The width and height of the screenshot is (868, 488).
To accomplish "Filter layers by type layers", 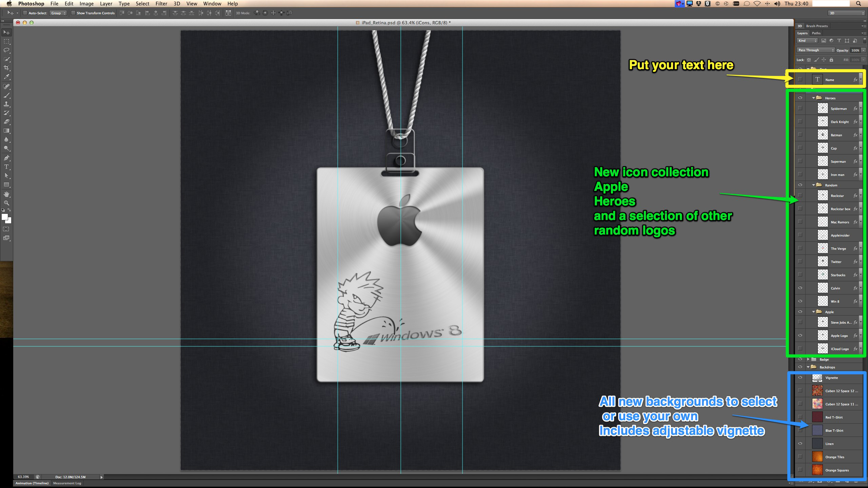I will tap(839, 41).
